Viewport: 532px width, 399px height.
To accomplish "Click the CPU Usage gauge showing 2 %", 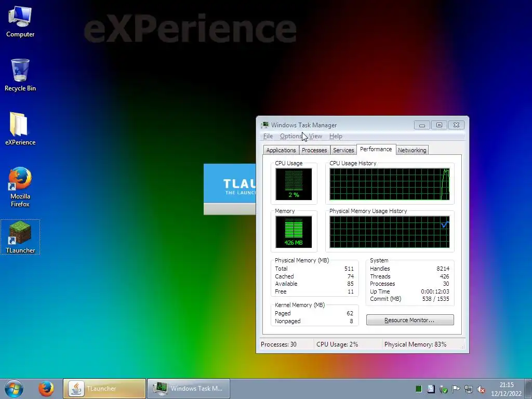I will click(x=294, y=184).
